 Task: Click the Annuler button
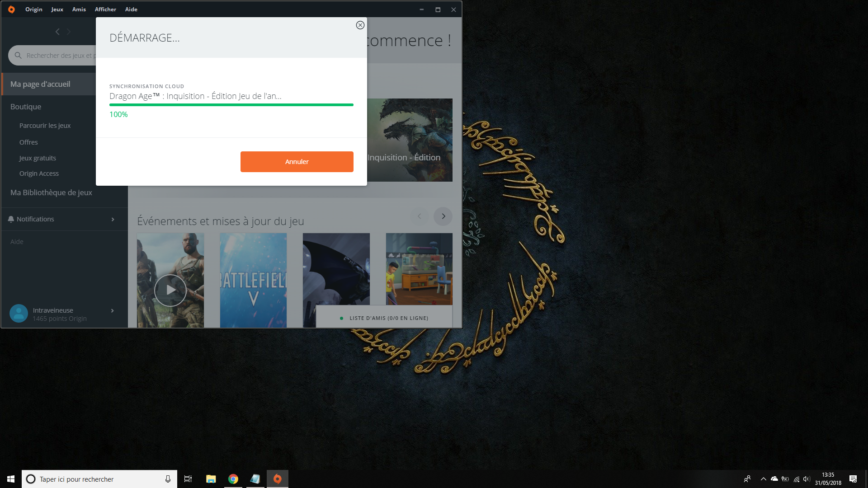[x=297, y=162]
